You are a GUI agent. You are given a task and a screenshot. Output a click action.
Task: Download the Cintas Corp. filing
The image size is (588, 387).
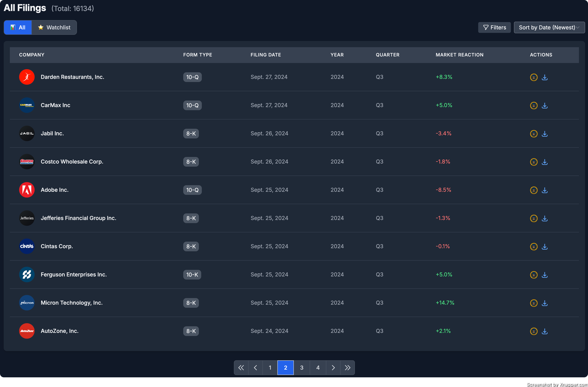click(x=545, y=246)
